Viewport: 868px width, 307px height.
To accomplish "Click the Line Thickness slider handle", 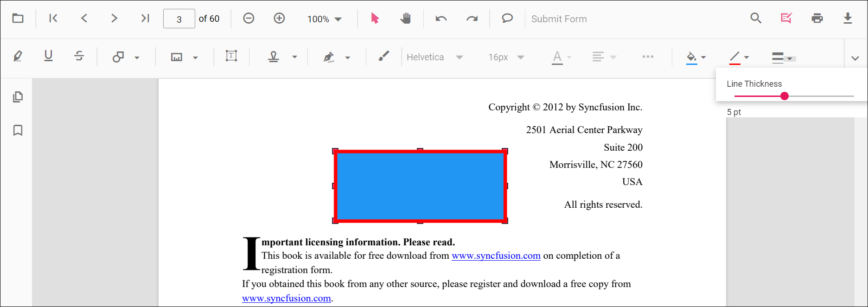I will [x=784, y=96].
